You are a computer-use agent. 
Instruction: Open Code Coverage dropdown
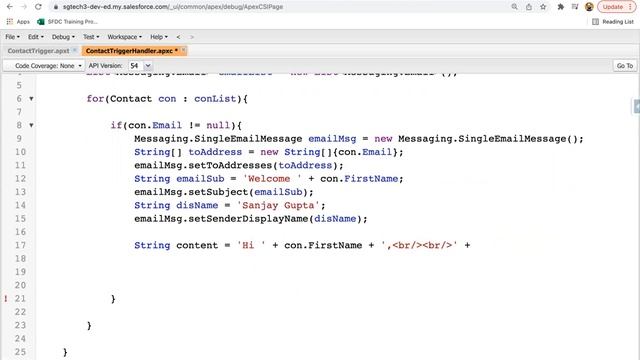pyautogui.click(x=44, y=65)
